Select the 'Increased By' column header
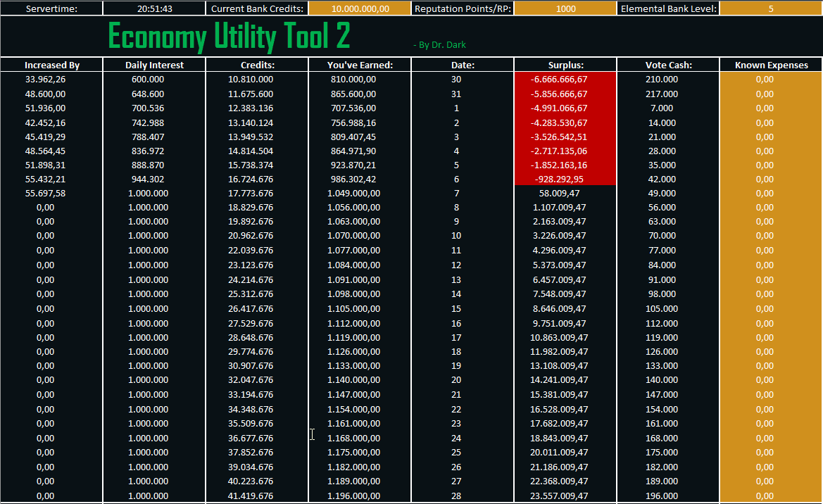The width and height of the screenshot is (823, 504). 51,65
